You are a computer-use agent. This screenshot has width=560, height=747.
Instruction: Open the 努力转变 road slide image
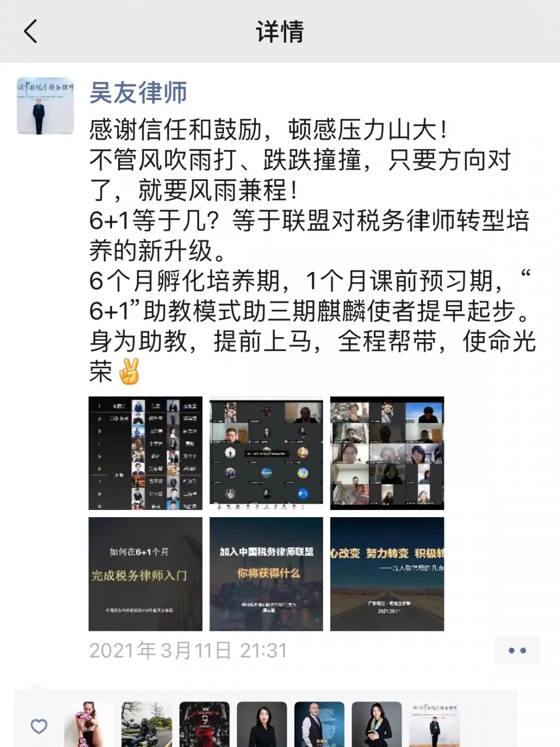(387, 574)
